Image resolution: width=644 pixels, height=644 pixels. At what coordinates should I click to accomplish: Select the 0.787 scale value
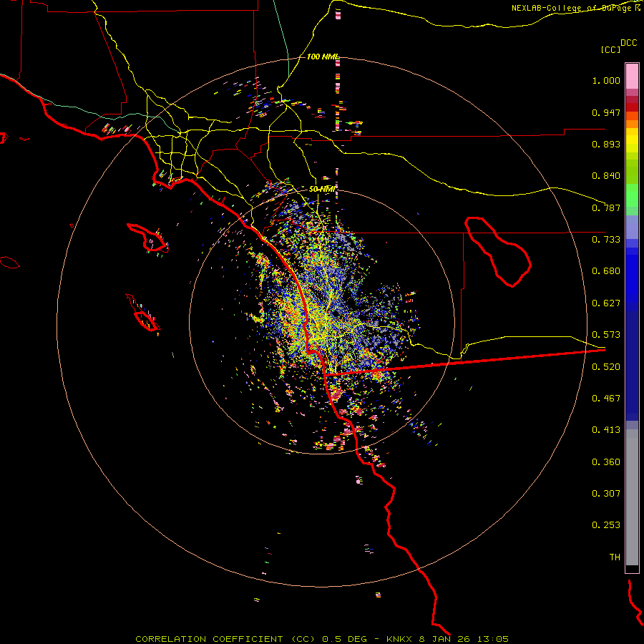tap(606, 208)
